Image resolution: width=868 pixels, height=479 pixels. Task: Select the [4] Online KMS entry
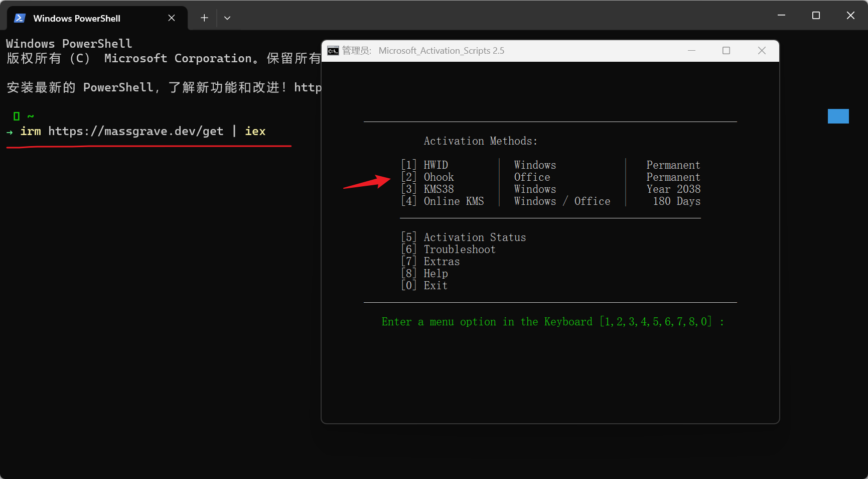tap(453, 201)
